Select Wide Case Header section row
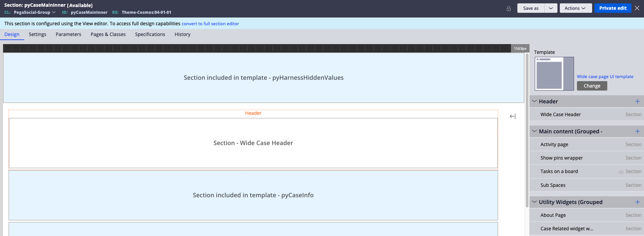Viewport: 644px width, 236px height. point(587,114)
